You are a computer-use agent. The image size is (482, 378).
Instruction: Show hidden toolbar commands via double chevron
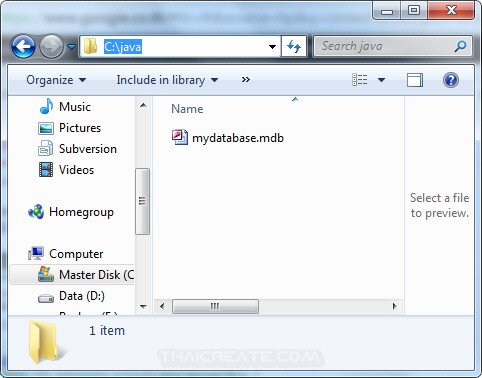246,80
